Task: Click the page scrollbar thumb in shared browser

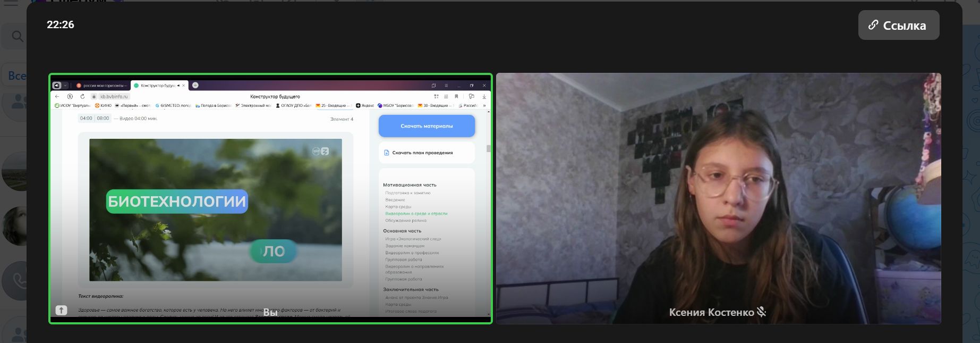Action: pos(488,148)
